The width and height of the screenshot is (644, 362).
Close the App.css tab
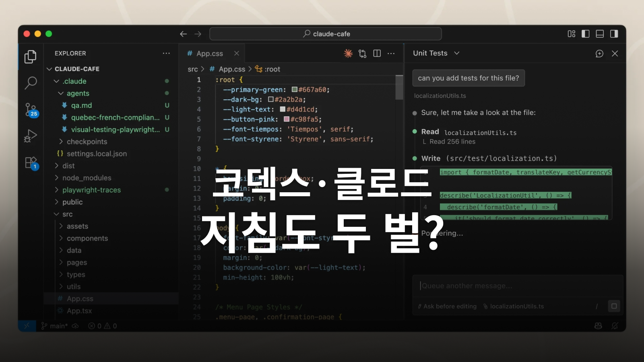point(237,53)
